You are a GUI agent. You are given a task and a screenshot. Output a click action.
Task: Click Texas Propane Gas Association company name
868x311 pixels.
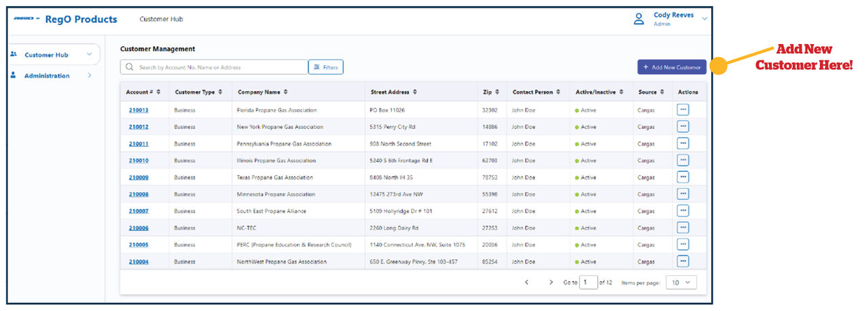click(x=275, y=178)
